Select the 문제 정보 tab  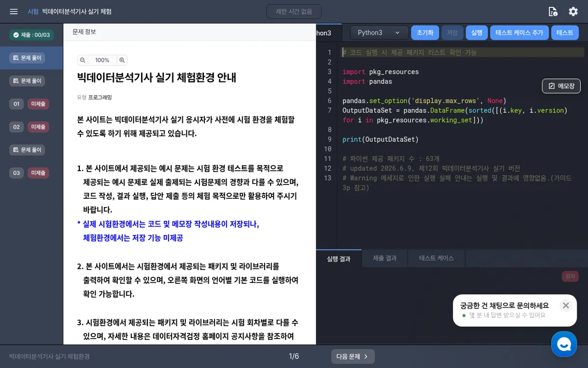coord(84,32)
